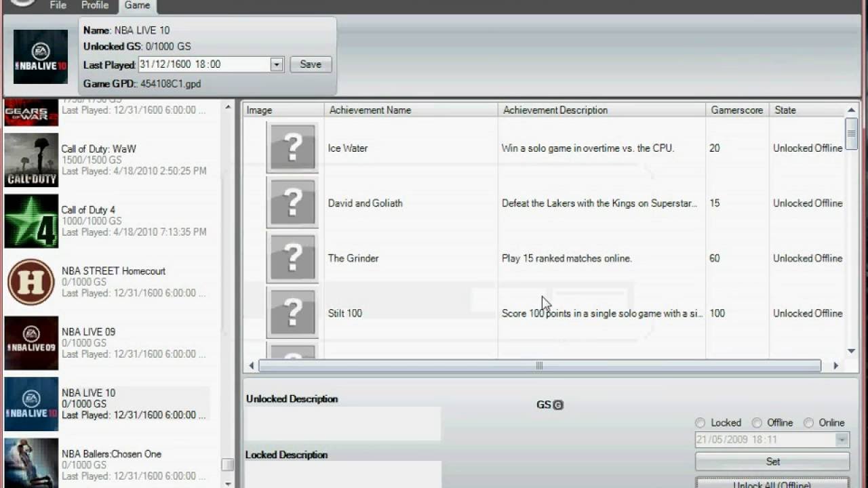Click the Unlocked Description text box
The width and height of the screenshot is (868, 488).
[343, 424]
